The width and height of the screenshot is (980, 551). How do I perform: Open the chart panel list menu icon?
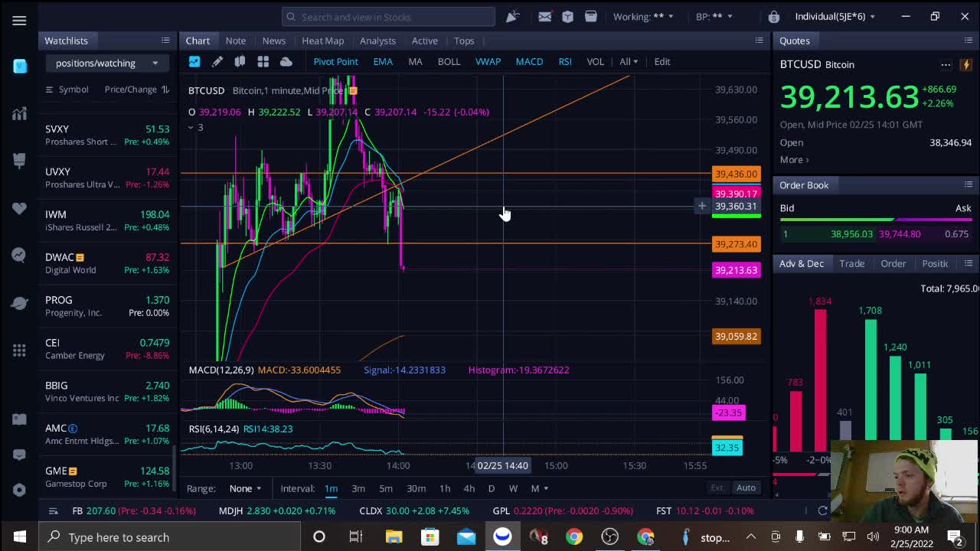[x=759, y=41]
